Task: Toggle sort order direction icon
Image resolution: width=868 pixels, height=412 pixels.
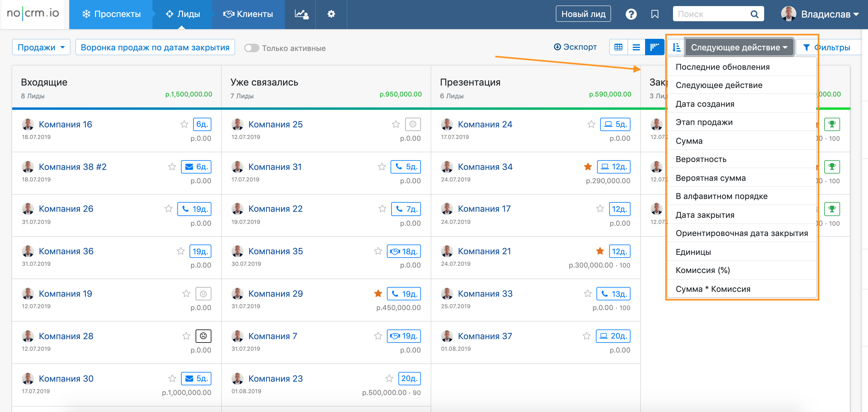Action: pos(676,47)
